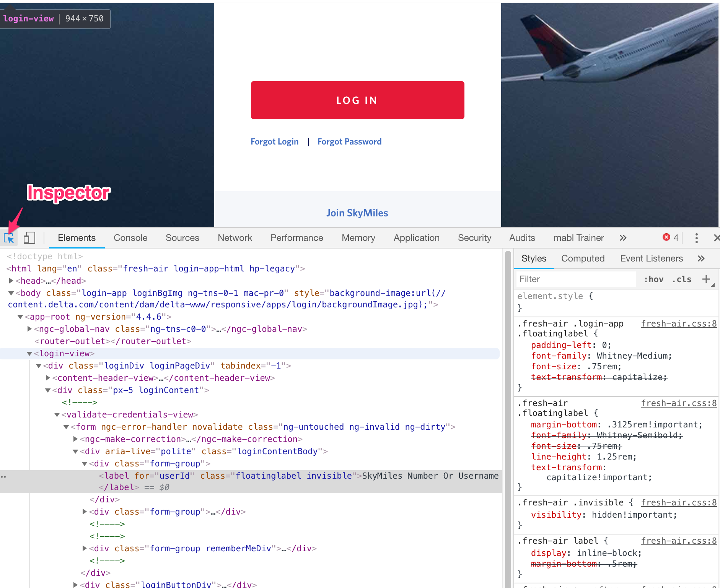Select the Styles sub-tab
The width and height of the screenshot is (720, 588).
tap(534, 258)
